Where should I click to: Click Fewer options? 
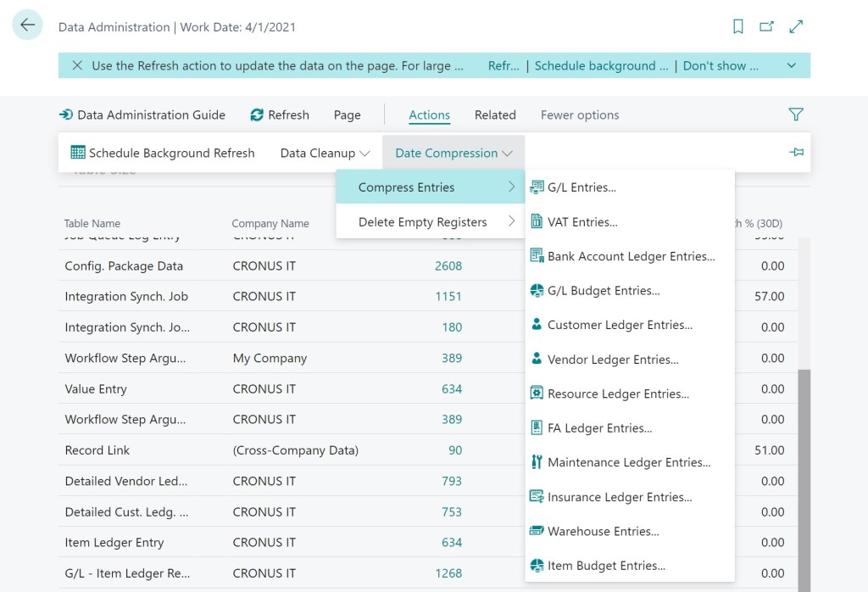coord(580,114)
